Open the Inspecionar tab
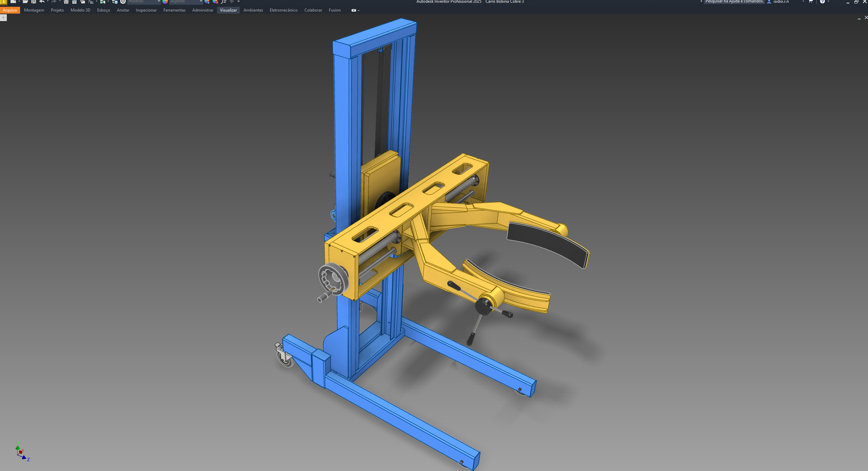This screenshot has height=471, width=868. coord(146,10)
